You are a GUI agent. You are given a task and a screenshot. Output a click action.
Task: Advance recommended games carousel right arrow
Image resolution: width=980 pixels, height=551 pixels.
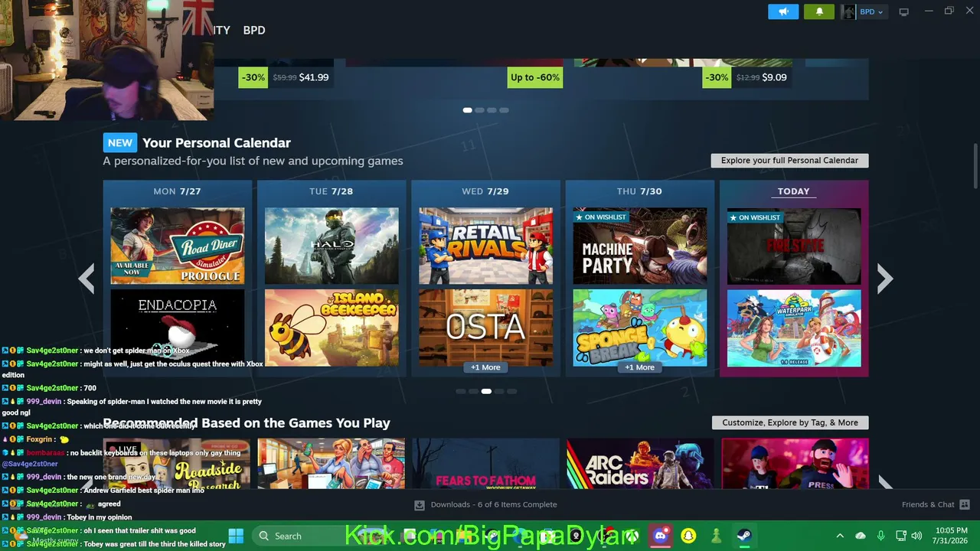(884, 482)
